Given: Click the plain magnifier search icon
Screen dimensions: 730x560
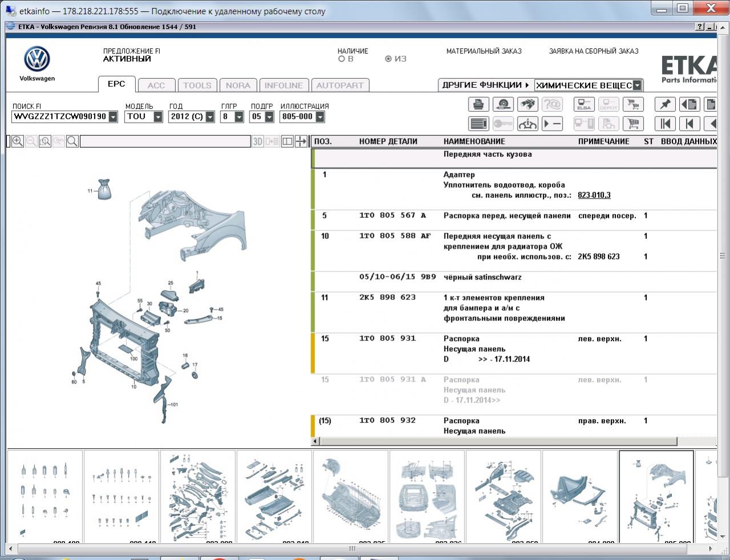Looking at the screenshot, I should tap(72, 141).
